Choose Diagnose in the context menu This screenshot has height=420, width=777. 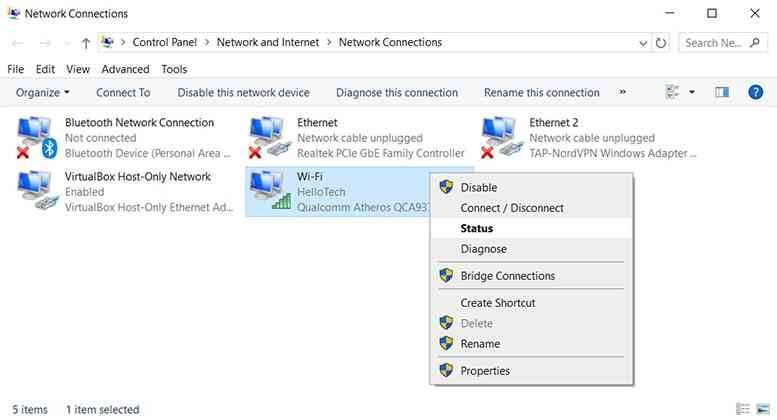[531, 249]
